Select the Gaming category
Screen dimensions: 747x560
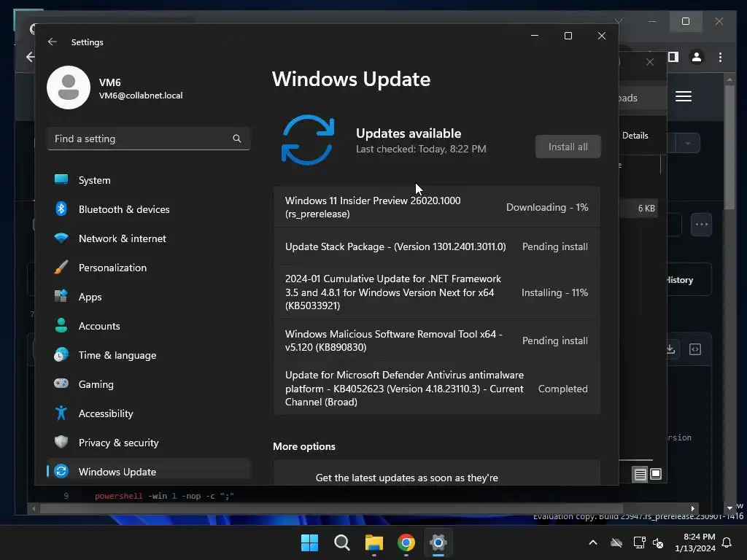point(149,384)
